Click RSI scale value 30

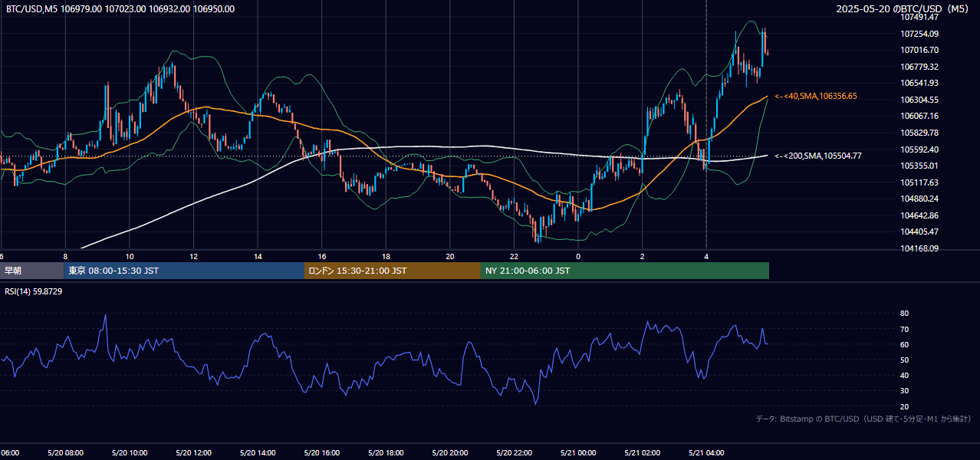(x=905, y=391)
